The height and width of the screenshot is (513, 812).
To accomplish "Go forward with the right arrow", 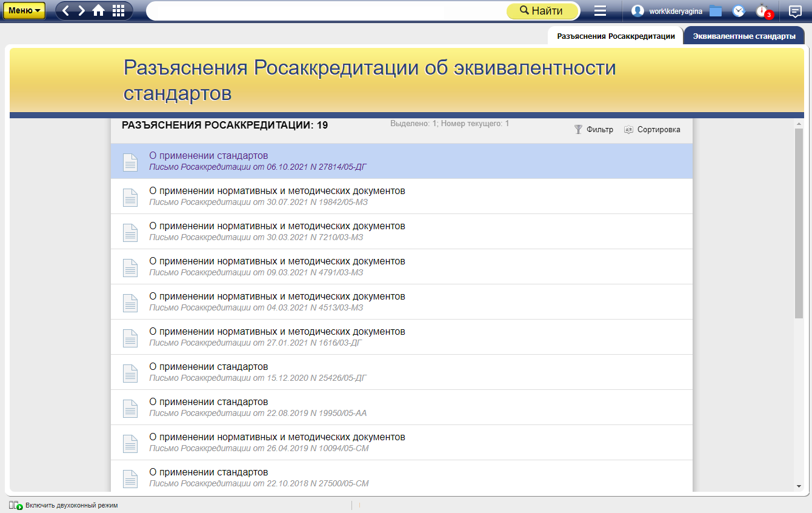I will pyautogui.click(x=82, y=11).
